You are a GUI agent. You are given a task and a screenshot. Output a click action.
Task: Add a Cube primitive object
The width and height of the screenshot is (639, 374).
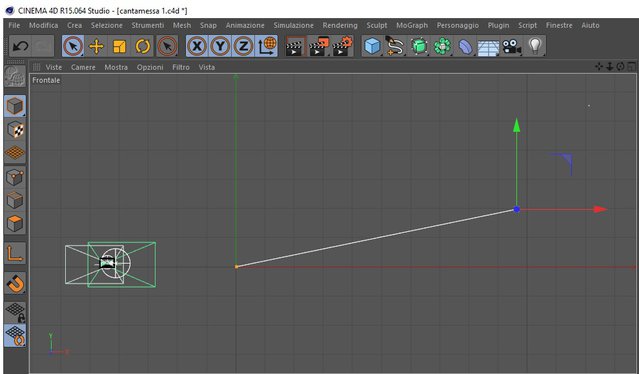372,46
